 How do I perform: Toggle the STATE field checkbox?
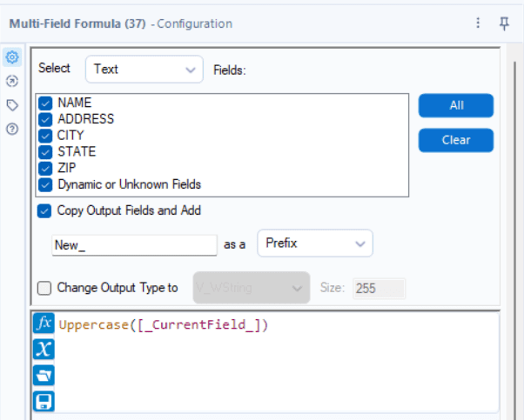coord(45,151)
